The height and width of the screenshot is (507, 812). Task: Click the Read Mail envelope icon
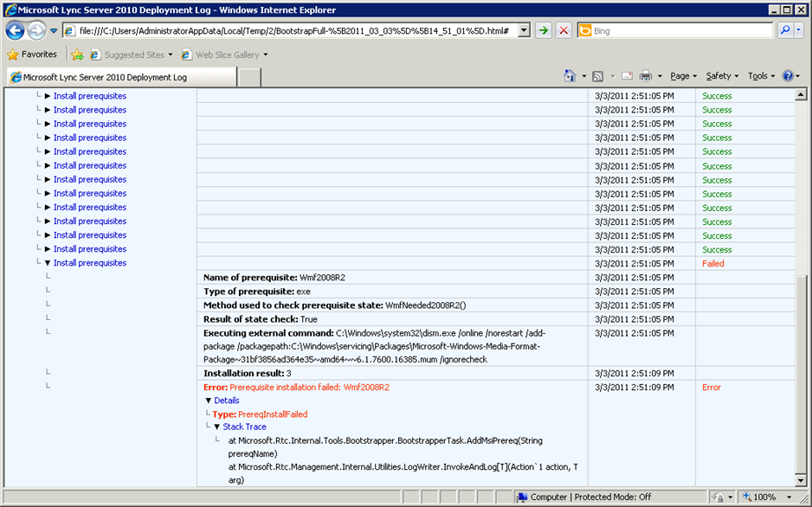(627, 76)
